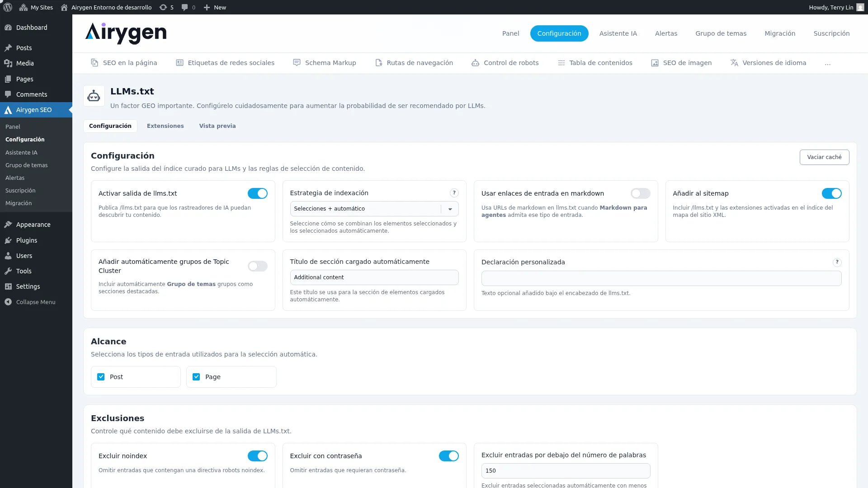Screen dimensions: 868x488
Task: Click the SEO en la página icon
Action: tap(94, 63)
